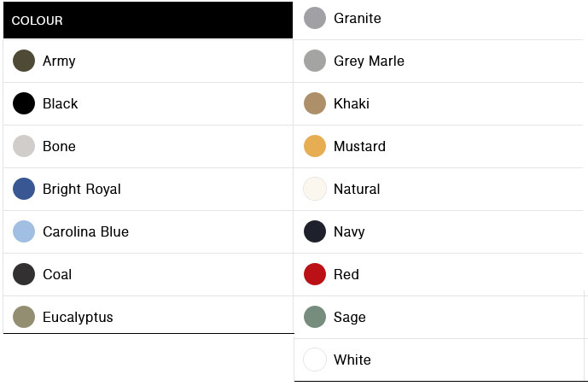Click the Sage colour label

pyautogui.click(x=350, y=317)
